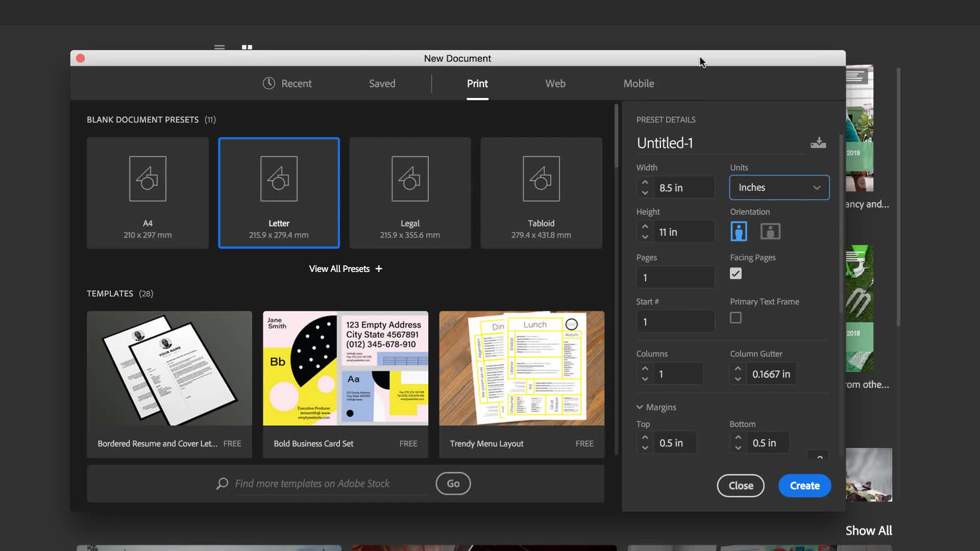Select portrait orientation icon
The height and width of the screenshot is (551, 980).
[x=739, y=231]
